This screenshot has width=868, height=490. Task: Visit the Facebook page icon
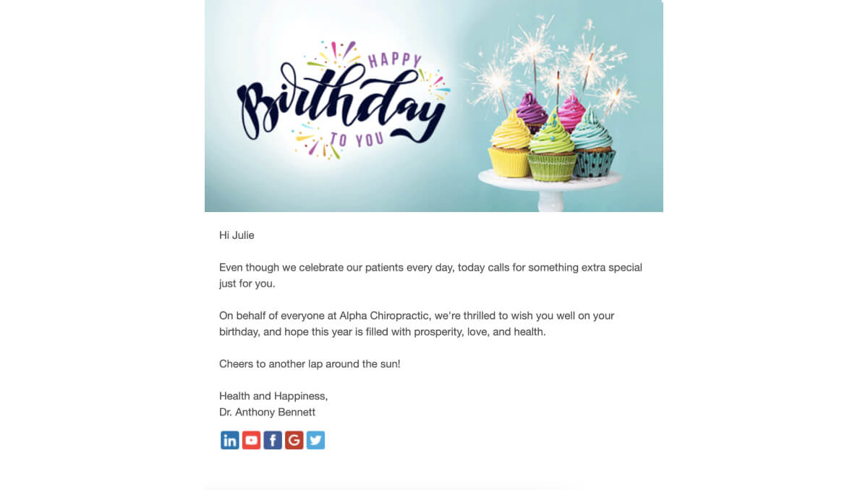pyautogui.click(x=273, y=440)
